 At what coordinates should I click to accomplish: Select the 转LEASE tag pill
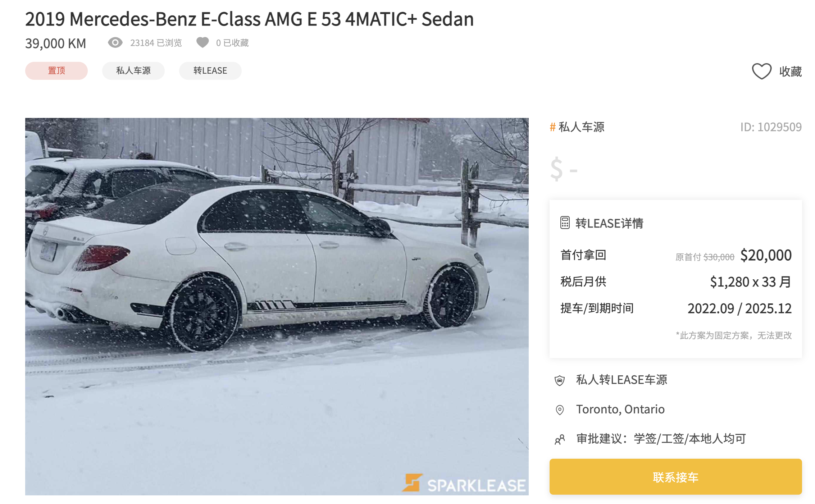tap(210, 70)
